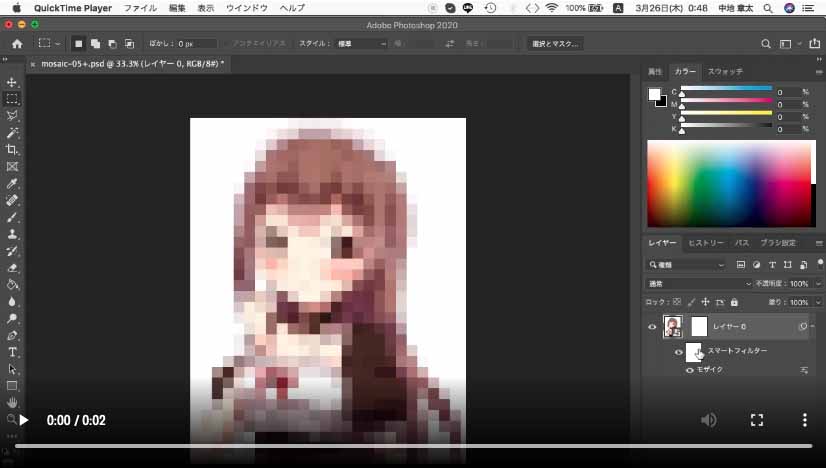Open the ウインドウ menu
Screen dimensions: 826x468
point(247,8)
